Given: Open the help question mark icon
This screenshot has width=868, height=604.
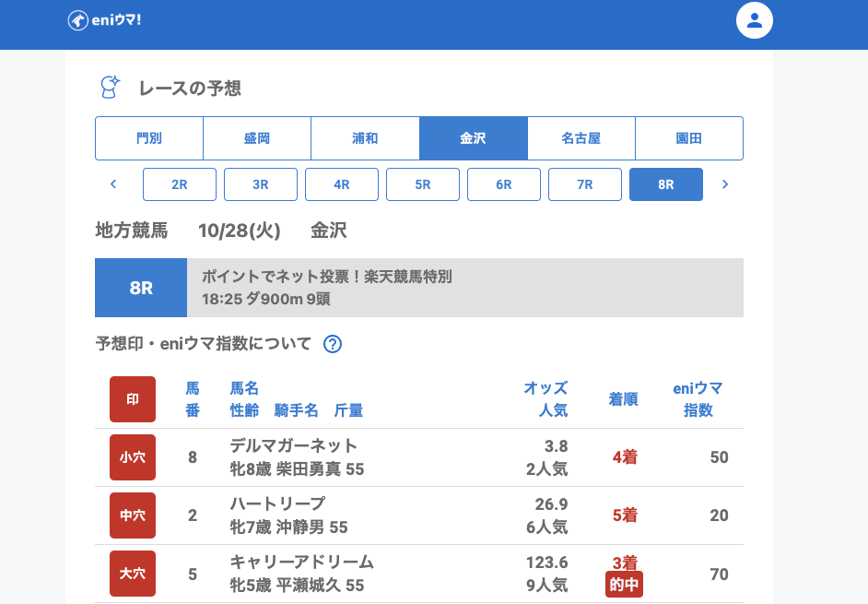Looking at the screenshot, I should [333, 344].
